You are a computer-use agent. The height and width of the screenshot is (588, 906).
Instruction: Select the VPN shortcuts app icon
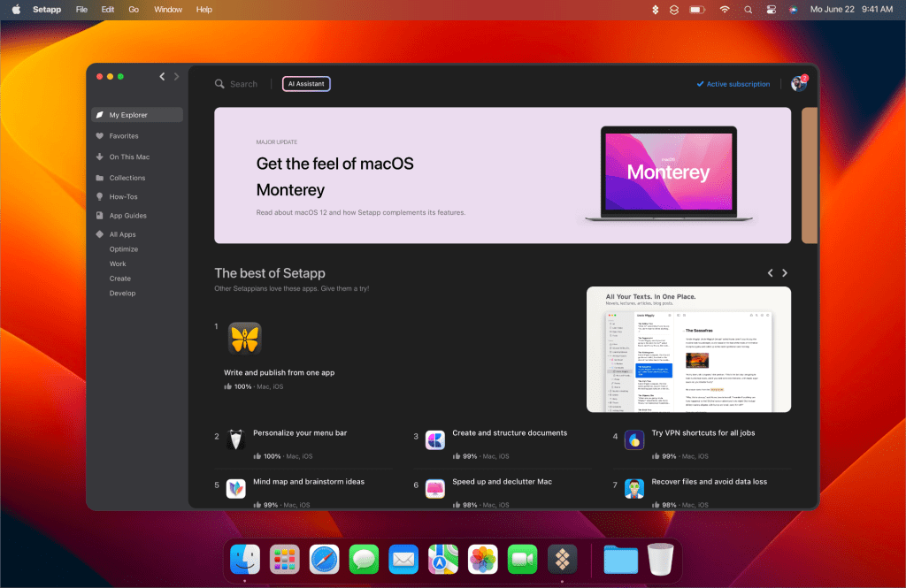click(634, 439)
